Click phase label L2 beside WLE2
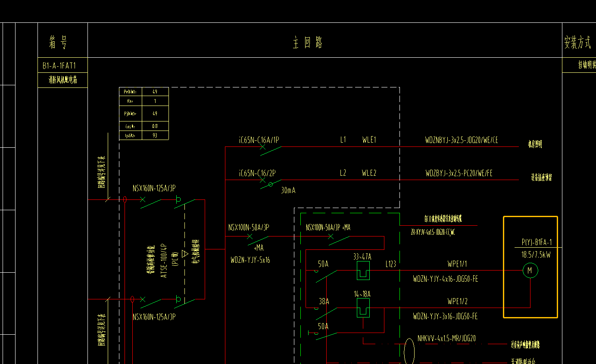This screenshot has height=364, width=596. point(343,173)
